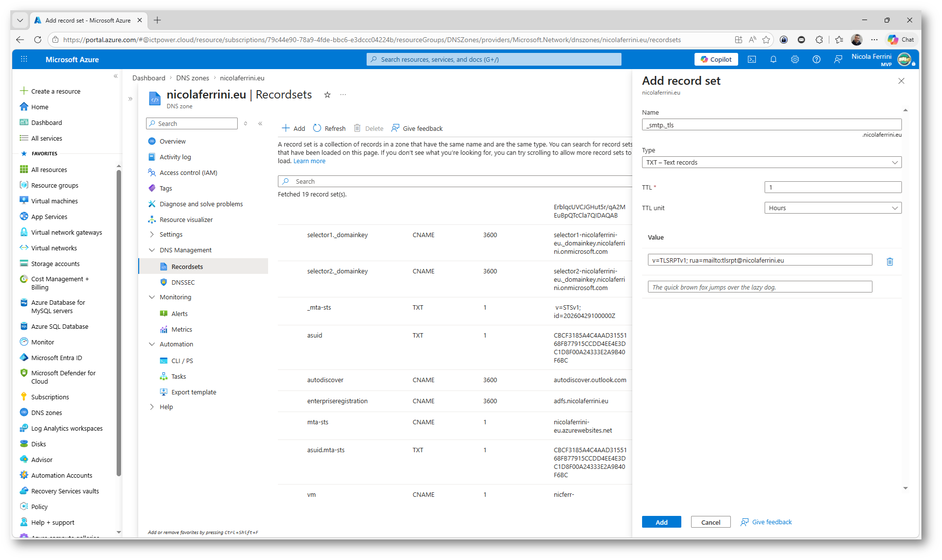
Task: Open the Azure portal hamburger menu
Action: pos(24,59)
